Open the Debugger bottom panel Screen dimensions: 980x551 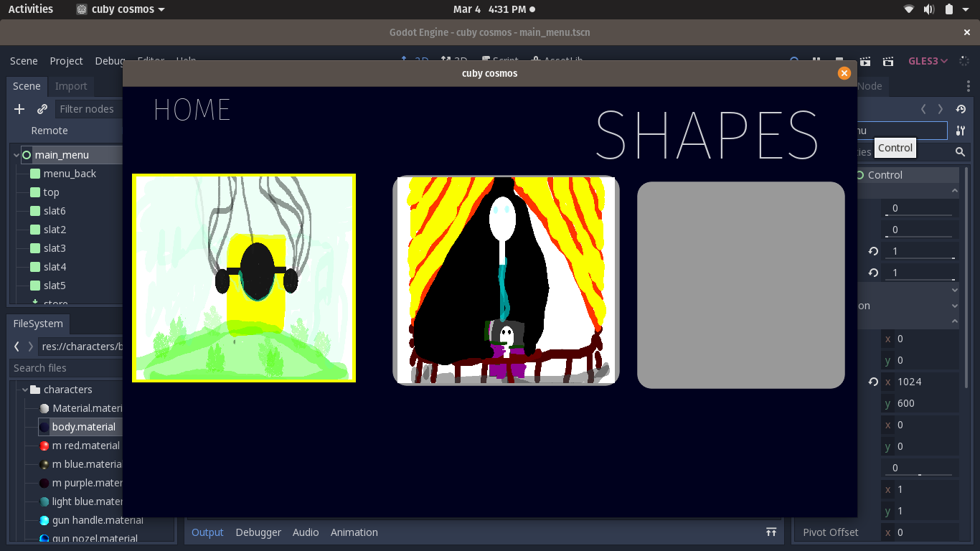pos(258,532)
